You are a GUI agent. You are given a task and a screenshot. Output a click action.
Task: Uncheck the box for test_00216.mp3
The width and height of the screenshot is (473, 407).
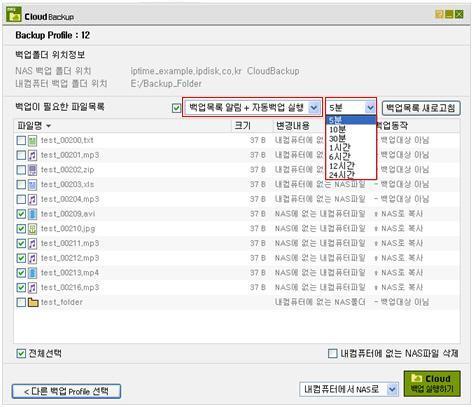click(x=21, y=287)
